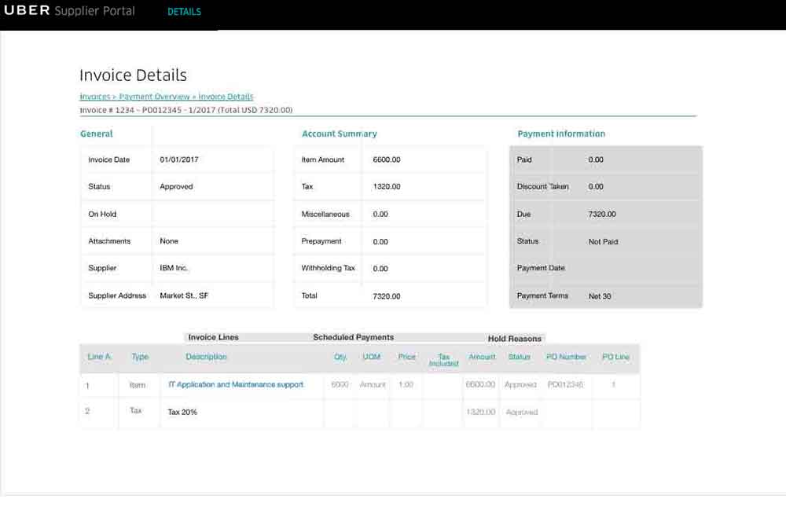Click Tax value 1320.00 in Account Summary
Image resolution: width=786 pixels, height=532 pixels.
tap(387, 186)
